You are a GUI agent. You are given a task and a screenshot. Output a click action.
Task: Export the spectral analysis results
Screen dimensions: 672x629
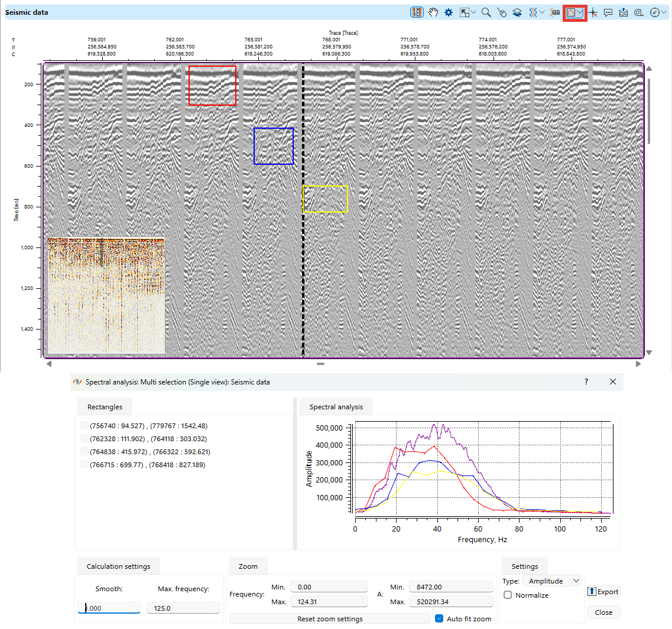pos(603,591)
